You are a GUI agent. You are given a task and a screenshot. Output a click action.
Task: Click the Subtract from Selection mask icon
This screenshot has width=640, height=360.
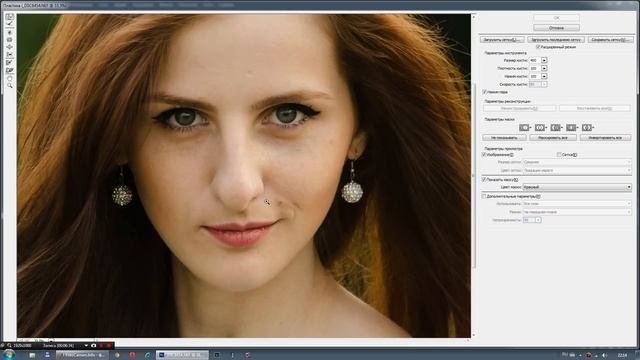556,128
